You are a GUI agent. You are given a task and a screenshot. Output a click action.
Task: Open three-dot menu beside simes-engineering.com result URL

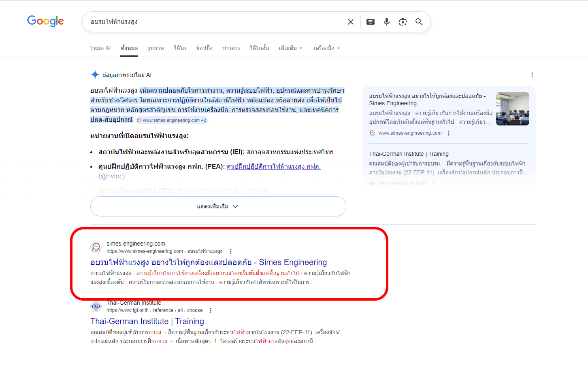click(231, 251)
